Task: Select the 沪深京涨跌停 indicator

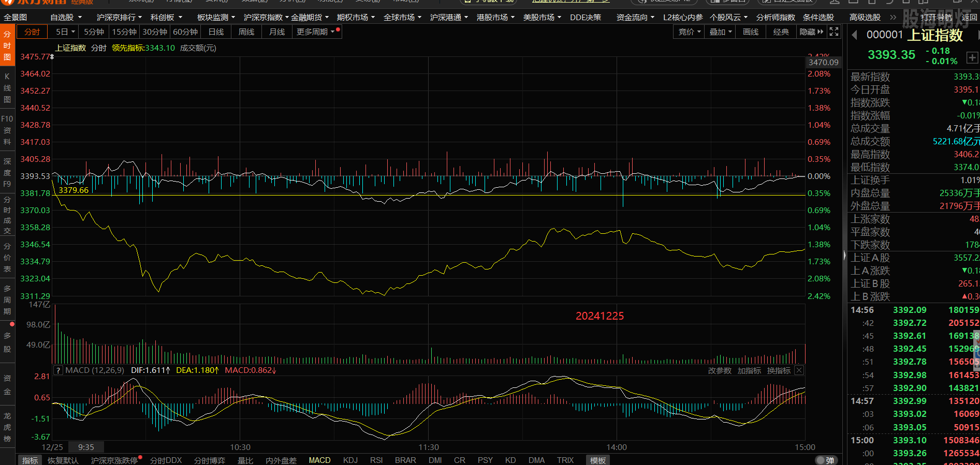Action: pyautogui.click(x=114, y=460)
